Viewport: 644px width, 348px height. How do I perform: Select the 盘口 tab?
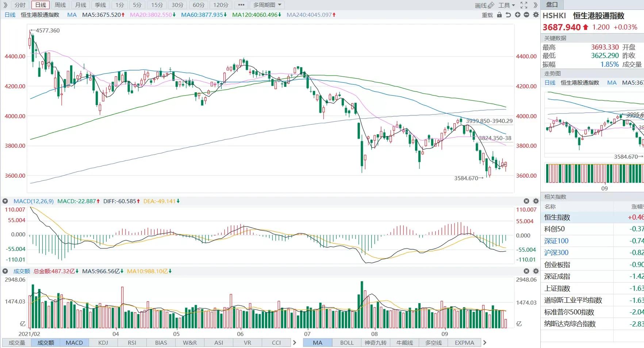pos(552,5)
